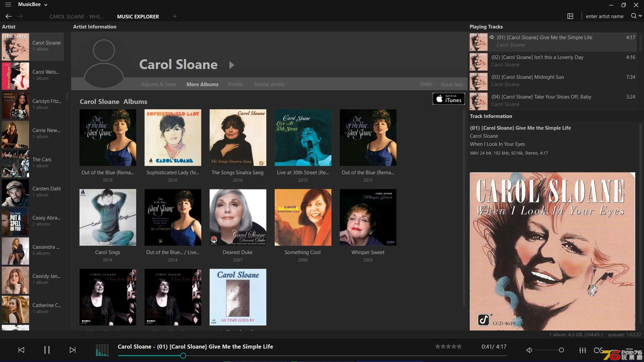Click the Vocal Jazz genre link
The height and width of the screenshot is (362, 644).
pos(452,84)
